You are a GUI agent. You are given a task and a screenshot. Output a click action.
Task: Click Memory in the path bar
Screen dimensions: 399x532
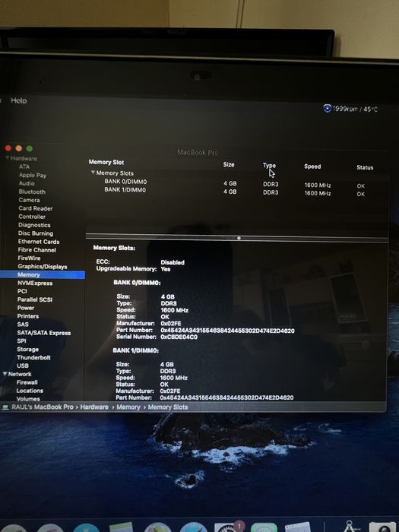[128, 407]
